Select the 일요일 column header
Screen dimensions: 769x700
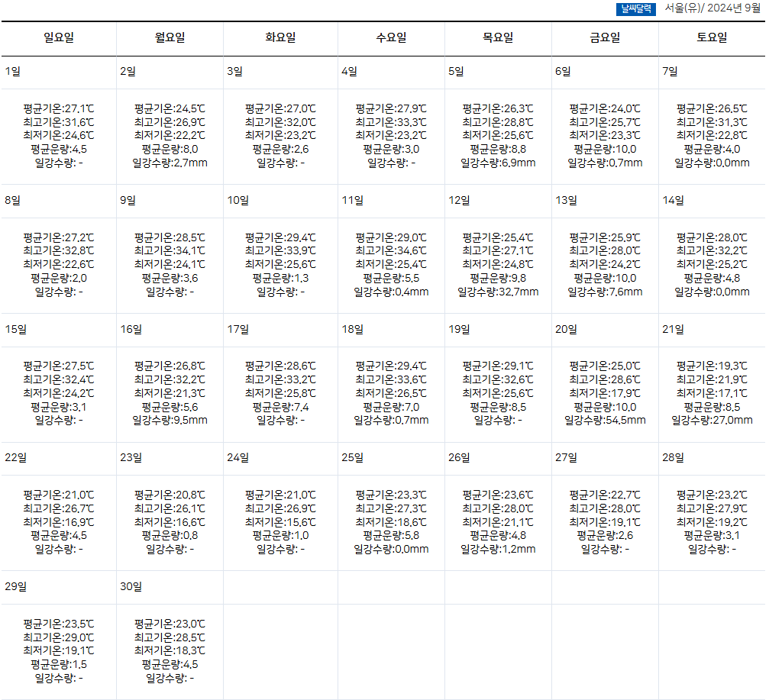click(59, 37)
